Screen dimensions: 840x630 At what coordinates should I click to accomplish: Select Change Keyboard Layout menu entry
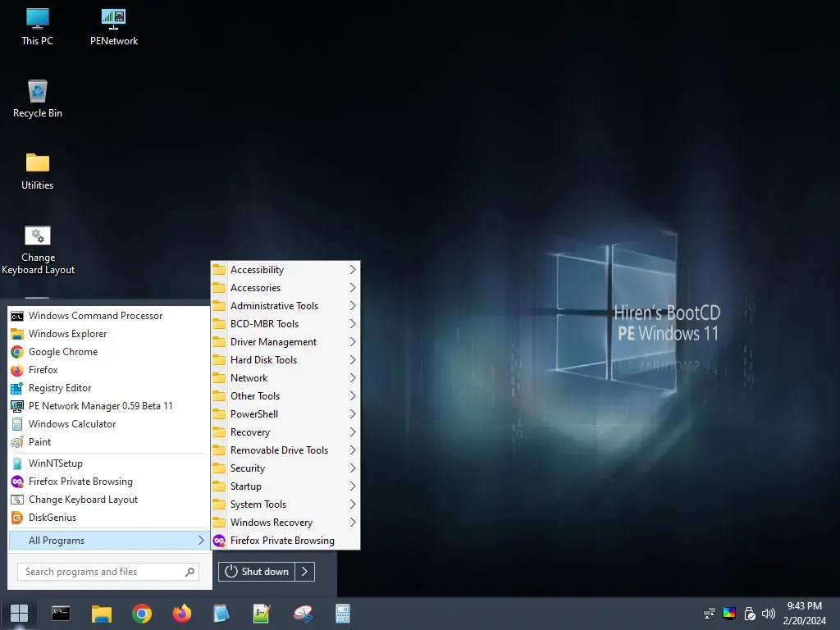point(109,500)
